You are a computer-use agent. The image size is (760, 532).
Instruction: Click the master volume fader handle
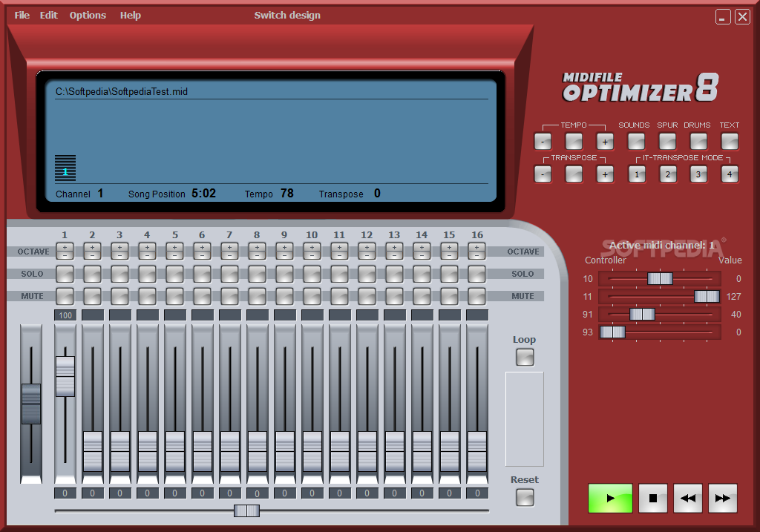(x=31, y=404)
